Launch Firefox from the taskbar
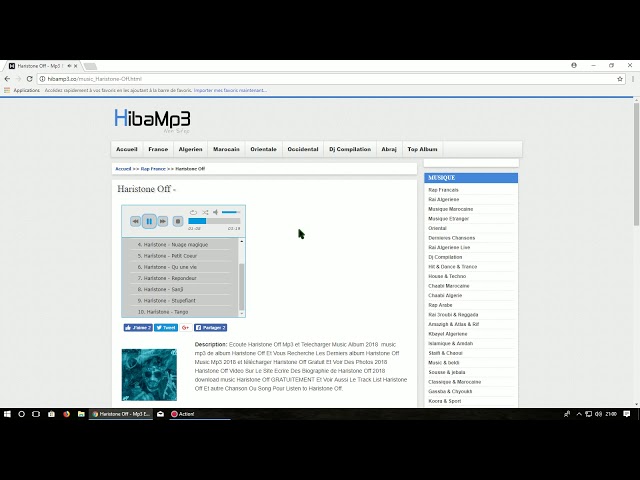Image resolution: width=640 pixels, height=480 pixels. click(x=66, y=414)
